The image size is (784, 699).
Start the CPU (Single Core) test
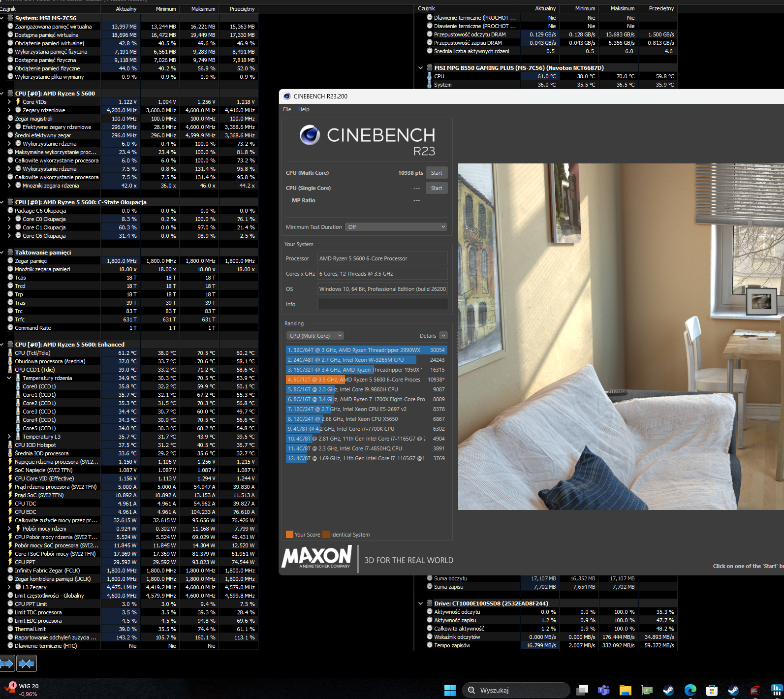click(437, 188)
